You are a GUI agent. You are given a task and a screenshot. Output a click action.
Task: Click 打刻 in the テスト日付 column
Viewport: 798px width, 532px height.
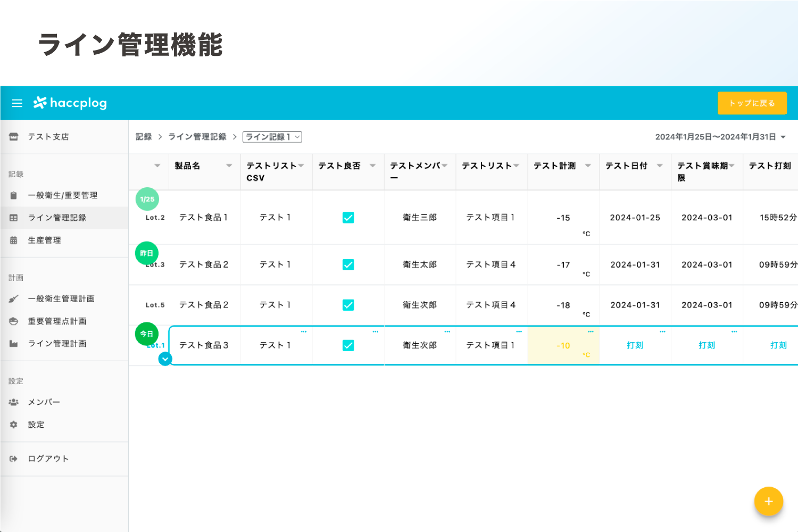pyautogui.click(x=635, y=345)
